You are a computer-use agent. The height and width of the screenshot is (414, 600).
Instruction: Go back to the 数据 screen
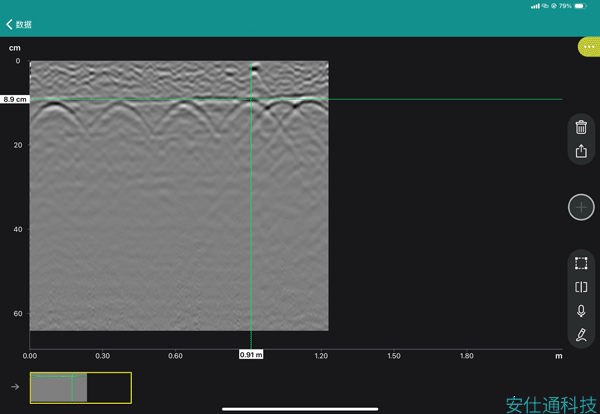coord(19,24)
